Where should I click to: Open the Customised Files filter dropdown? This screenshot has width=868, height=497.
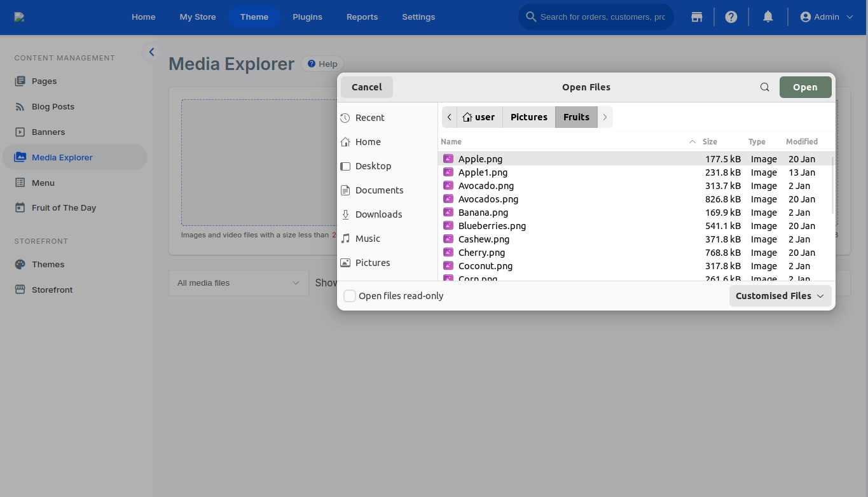pyautogui.click(x=780, y=296)
